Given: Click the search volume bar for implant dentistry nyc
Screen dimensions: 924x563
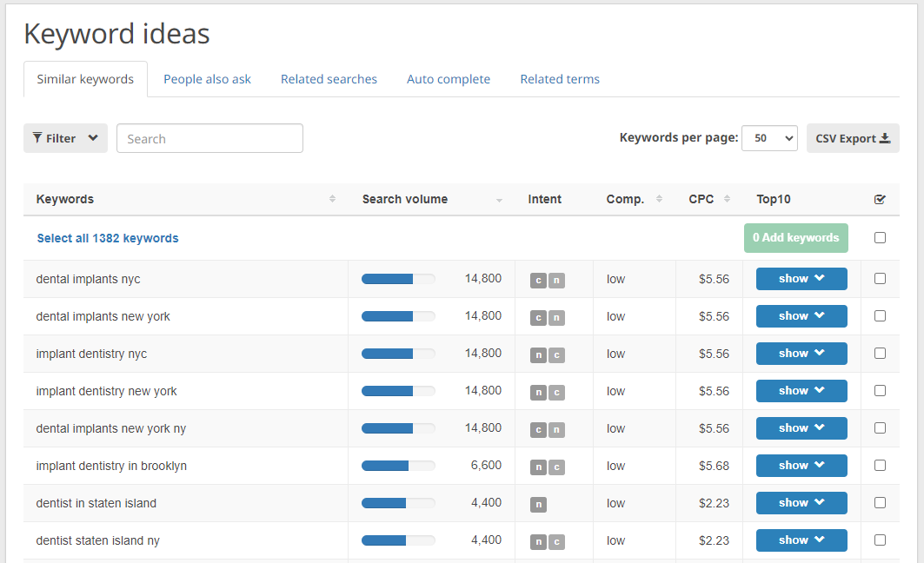Looking at the screenshot, I should pos(398,353).
